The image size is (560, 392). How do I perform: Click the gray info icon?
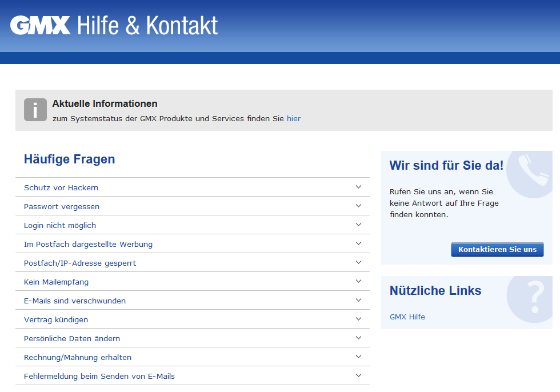pos(35,110)
